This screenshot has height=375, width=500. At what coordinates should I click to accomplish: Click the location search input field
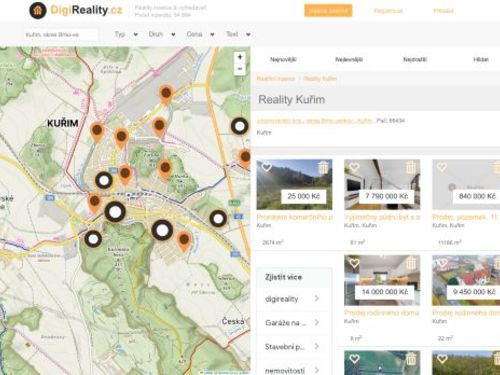(61, 34)
